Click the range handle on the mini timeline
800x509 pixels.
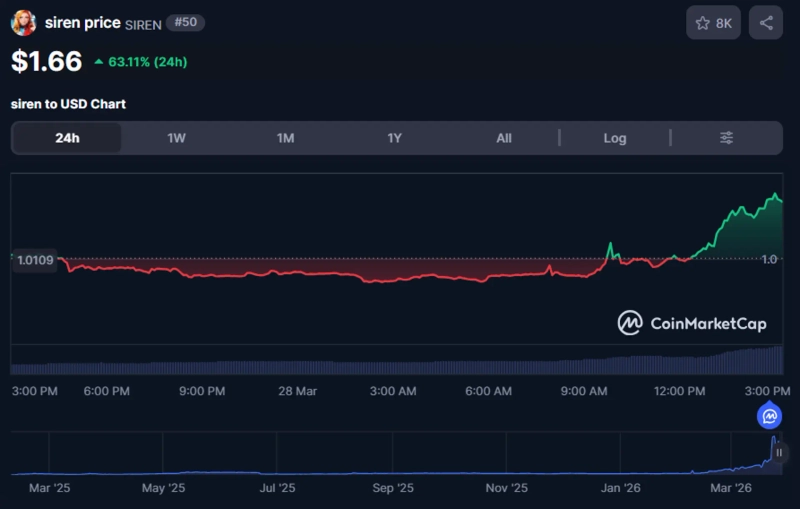(779, 452)
